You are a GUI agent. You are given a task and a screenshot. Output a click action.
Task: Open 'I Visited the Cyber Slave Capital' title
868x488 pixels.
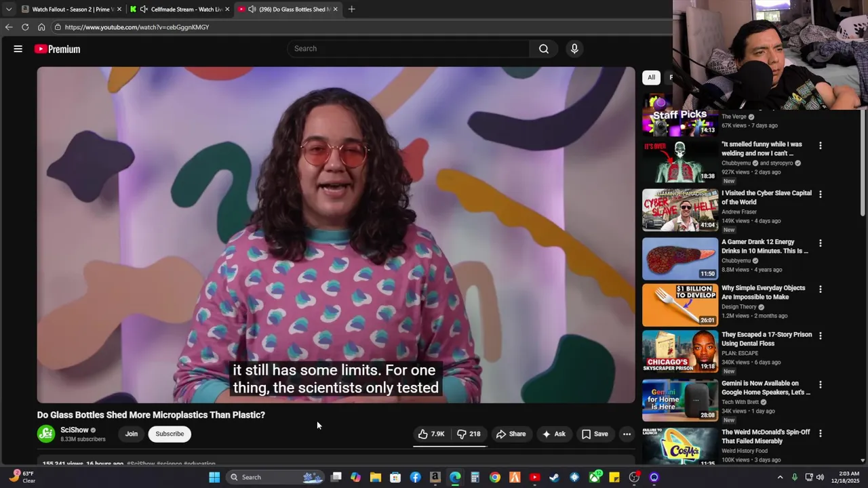pyautogui.click(x=766, y=197)
